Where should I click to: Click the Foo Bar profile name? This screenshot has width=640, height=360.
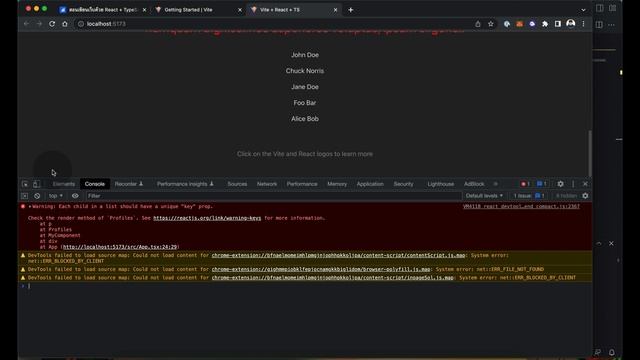(305, 103)
